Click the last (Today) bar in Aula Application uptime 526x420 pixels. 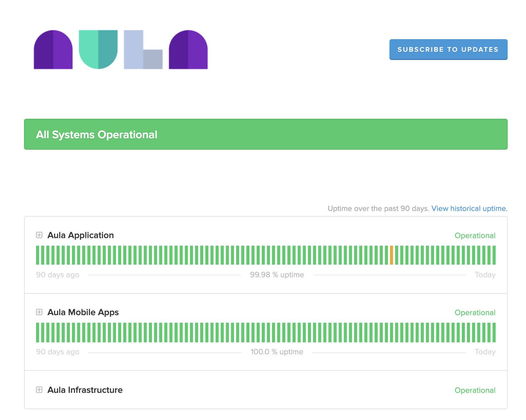click(x=494, y=255)
